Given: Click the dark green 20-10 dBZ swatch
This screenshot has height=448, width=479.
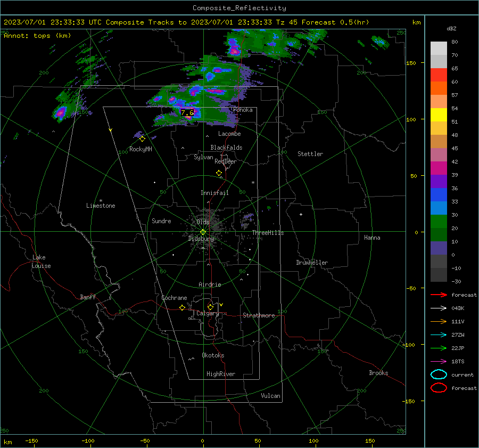Looking at the screenshot, I should pyautogui.click(x=439, y=235).
